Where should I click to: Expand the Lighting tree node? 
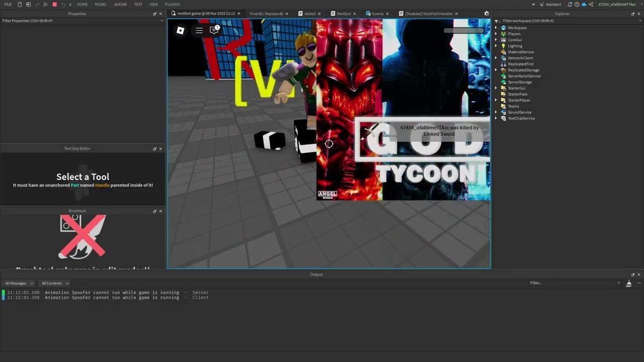[496, 46]
